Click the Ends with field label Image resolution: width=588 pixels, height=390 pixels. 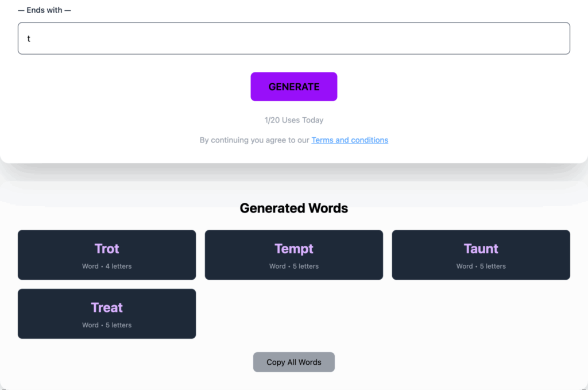[x=44, y=10]
